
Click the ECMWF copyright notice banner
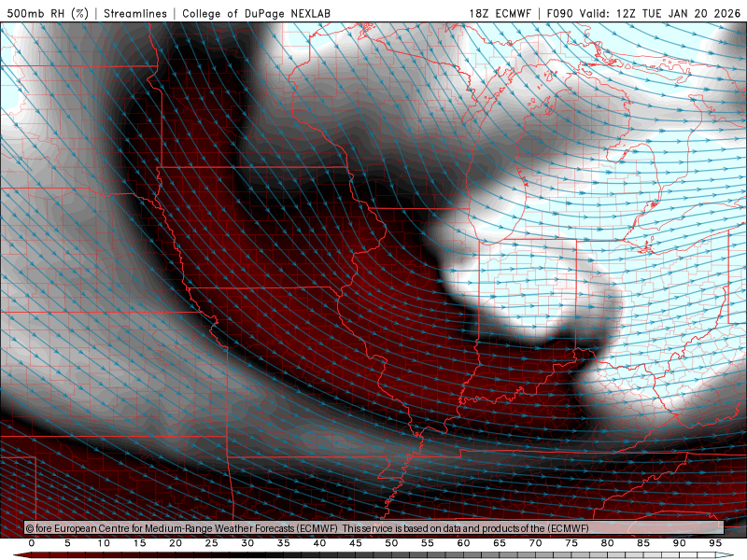(x=374, y=528)
